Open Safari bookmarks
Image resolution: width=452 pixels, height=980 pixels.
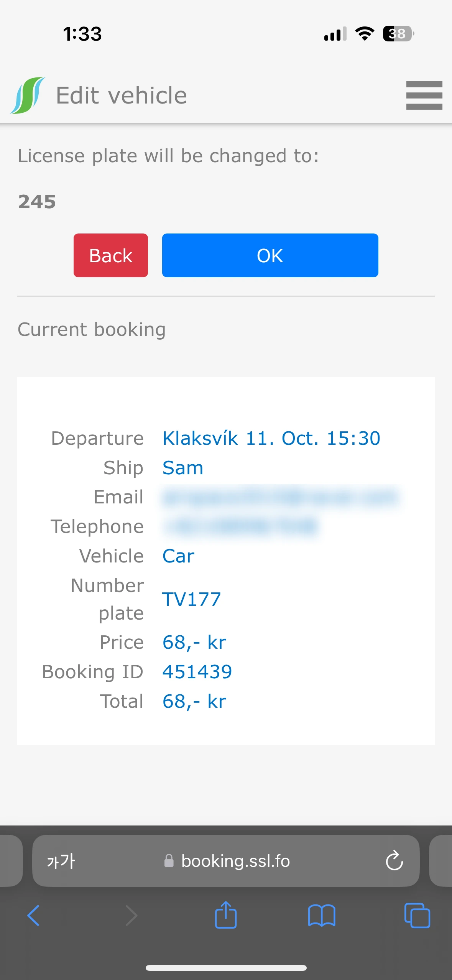point(322,915)
